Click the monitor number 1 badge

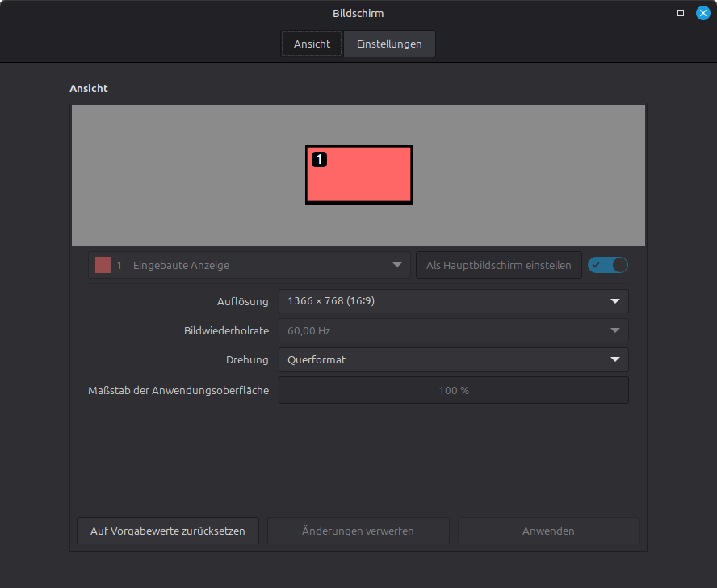pyautogui.click(x=319, y=160)
